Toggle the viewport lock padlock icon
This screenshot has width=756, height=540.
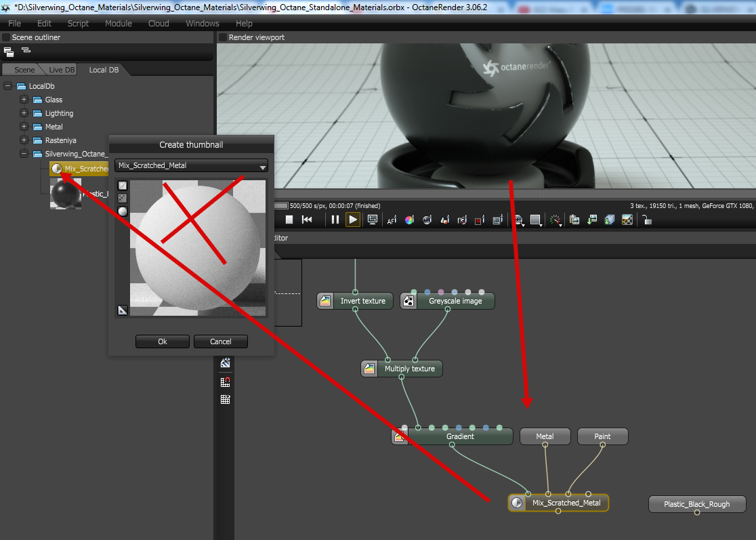647,220
